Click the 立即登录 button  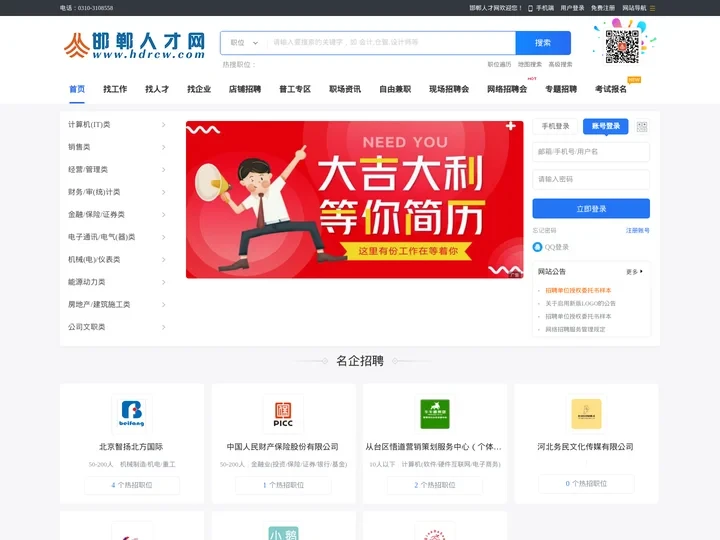[x=591, y=208]
